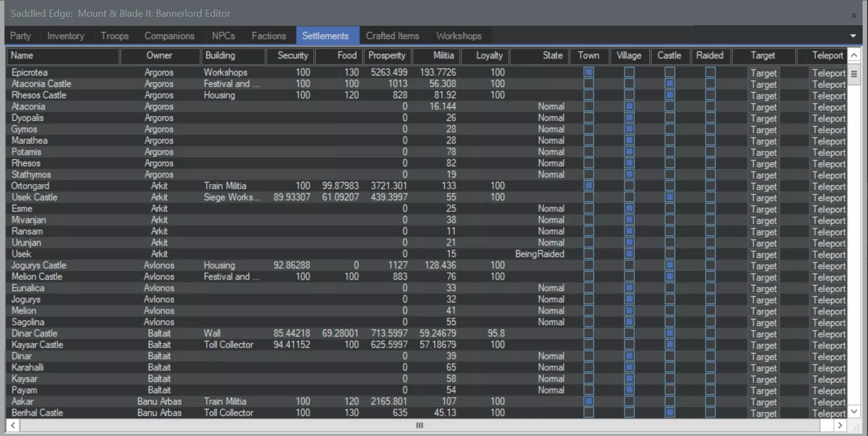Toggle Village checkbox for Dyopalis
Screen dimensions: 868x436
click(630, 118)
